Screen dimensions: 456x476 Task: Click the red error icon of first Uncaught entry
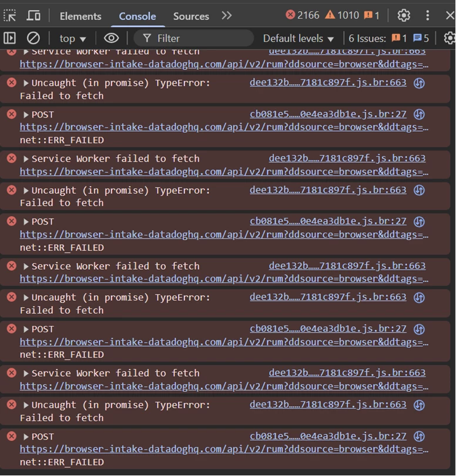pos(12,83)
